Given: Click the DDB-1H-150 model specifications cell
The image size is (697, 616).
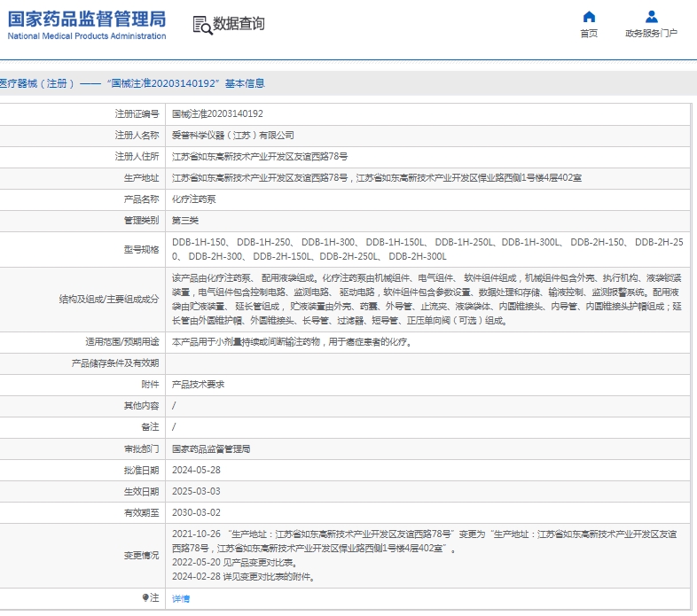Looking at the screenshot, I should pos(427,249).
